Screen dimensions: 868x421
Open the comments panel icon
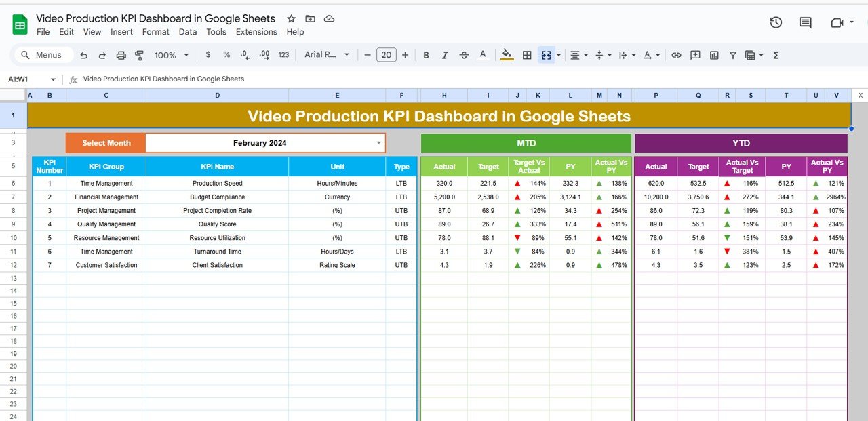[x=805, y=22]
